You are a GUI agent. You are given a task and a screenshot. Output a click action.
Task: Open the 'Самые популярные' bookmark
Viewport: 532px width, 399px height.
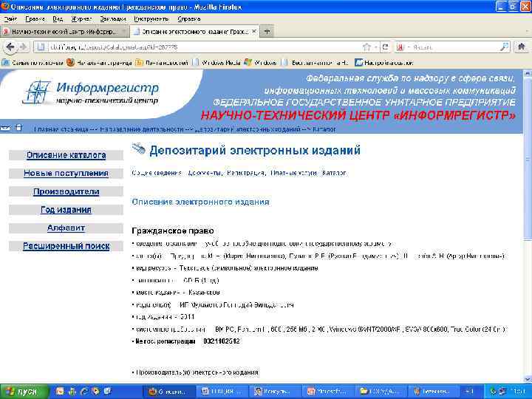33,63
